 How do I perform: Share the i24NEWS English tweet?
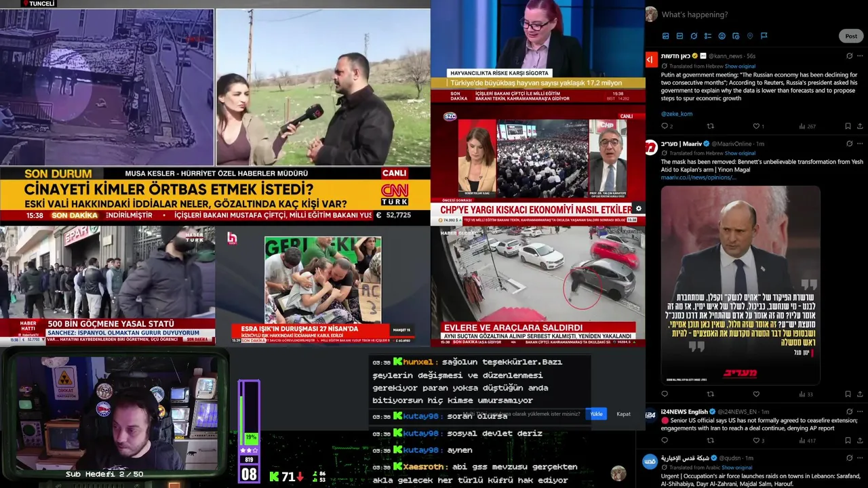coord(860,441)
